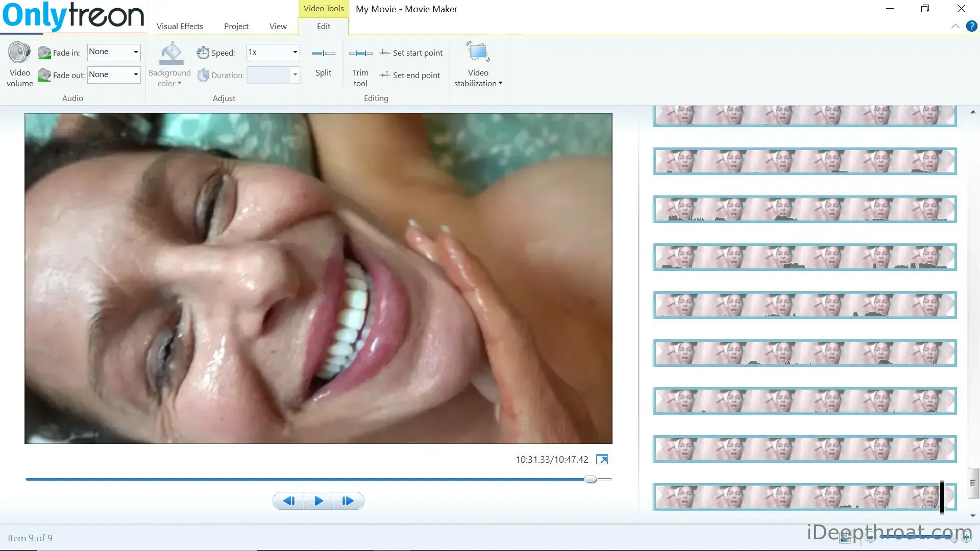
Task: Select the third timeline strip from the top
Action: [x=805, y=209]
